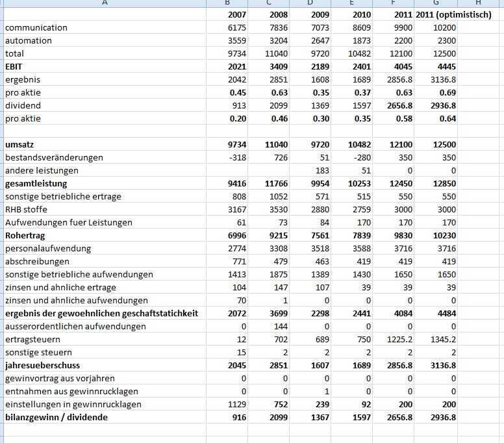Select the 'bestandsveränderungen' label cell

tap(54, 157)
